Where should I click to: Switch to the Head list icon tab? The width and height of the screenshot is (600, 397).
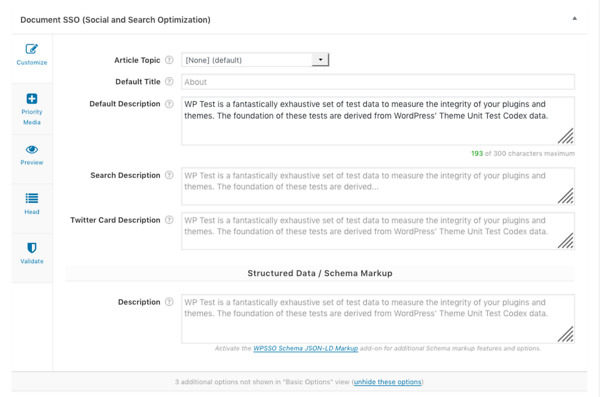tap(32, 198)
